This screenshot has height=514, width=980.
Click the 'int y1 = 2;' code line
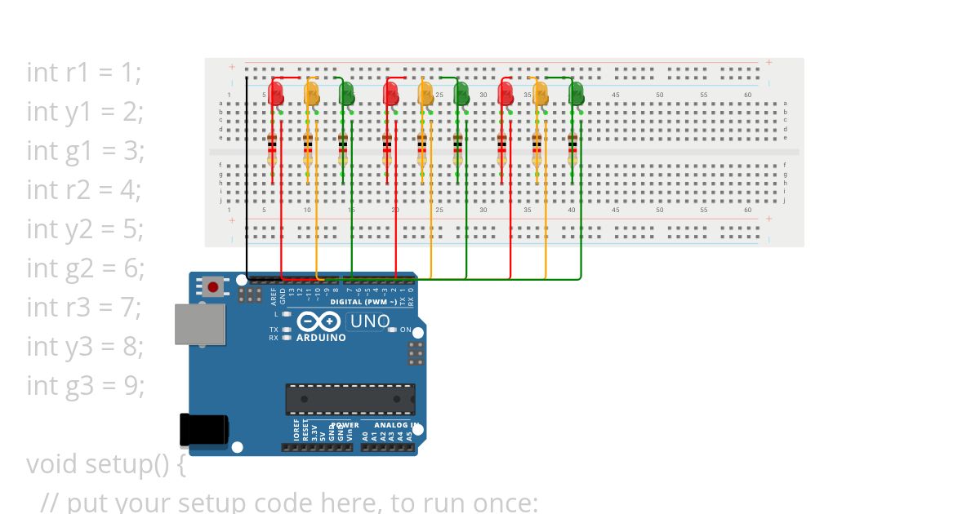coord(85,111)
